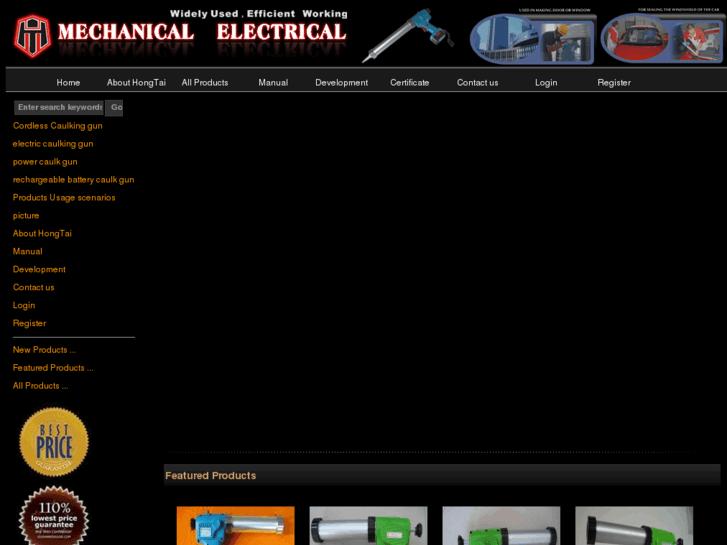The width and height of the screenshot is (727, 545).
Task: Click Register link in the sidebar
Action: [x=29, y=323]
